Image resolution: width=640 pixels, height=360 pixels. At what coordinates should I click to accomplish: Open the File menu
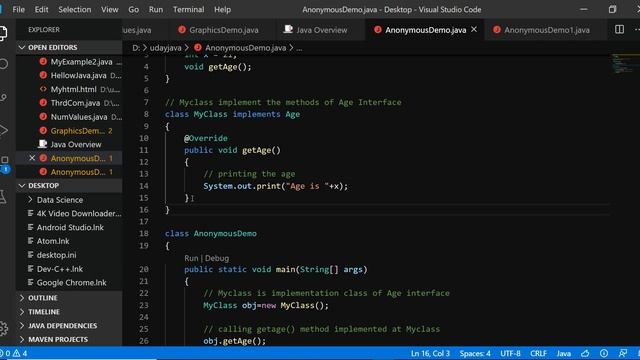coord(18,9)
